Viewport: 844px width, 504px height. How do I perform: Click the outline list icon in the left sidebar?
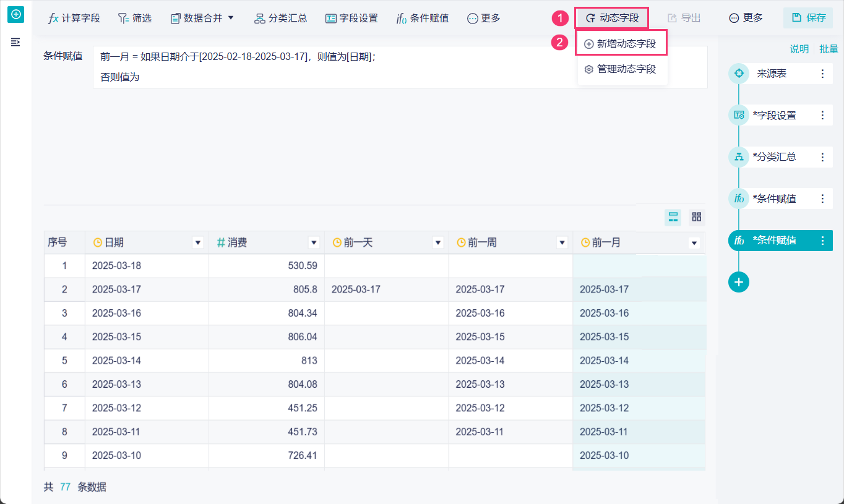[x=16, y=41]
